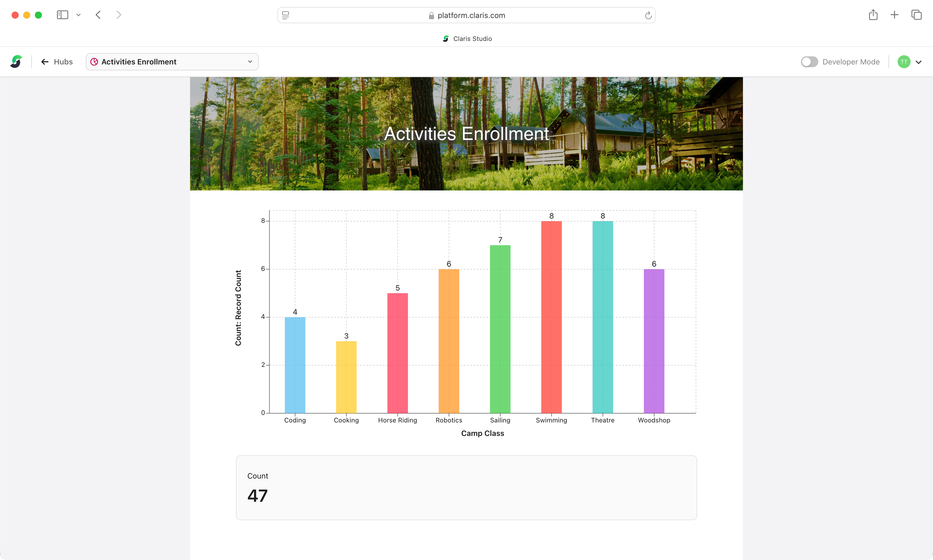This screenshot has width=933, height=560.
Task: Click the TT user avatar
Action: pyautogui.click(x=904, y=62)
